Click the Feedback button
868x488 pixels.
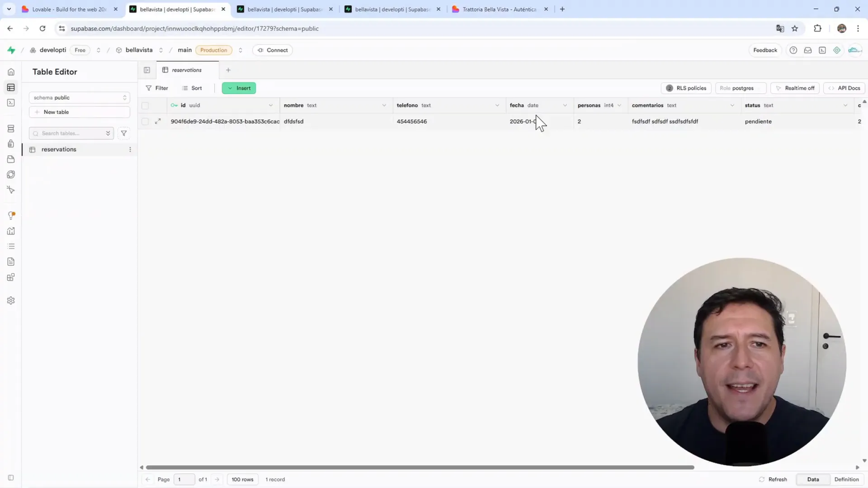[765, 50]
